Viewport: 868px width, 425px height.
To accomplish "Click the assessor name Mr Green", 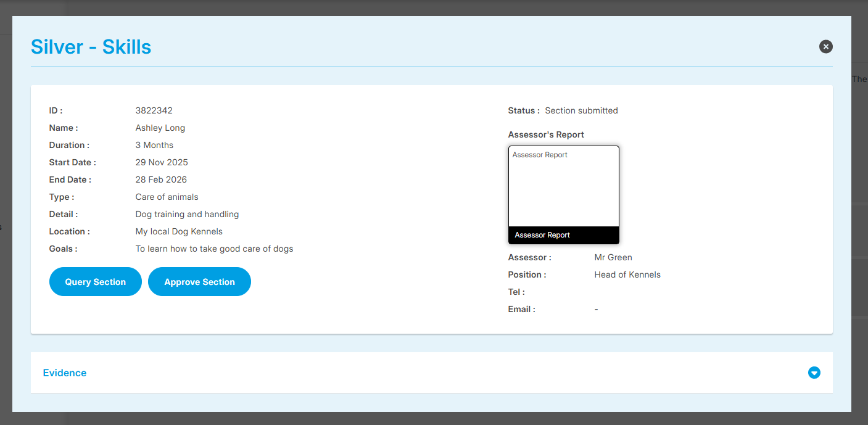I will click(613, 257).
